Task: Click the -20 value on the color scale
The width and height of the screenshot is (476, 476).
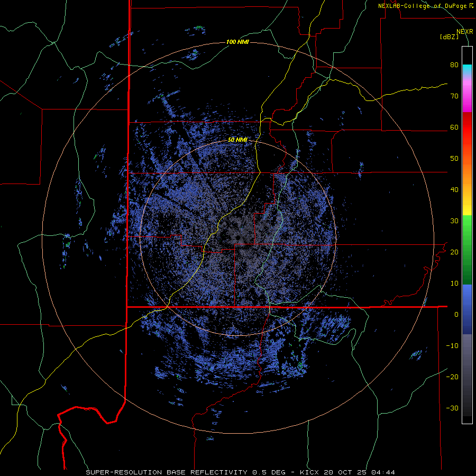Action: [x=452, y=377]
